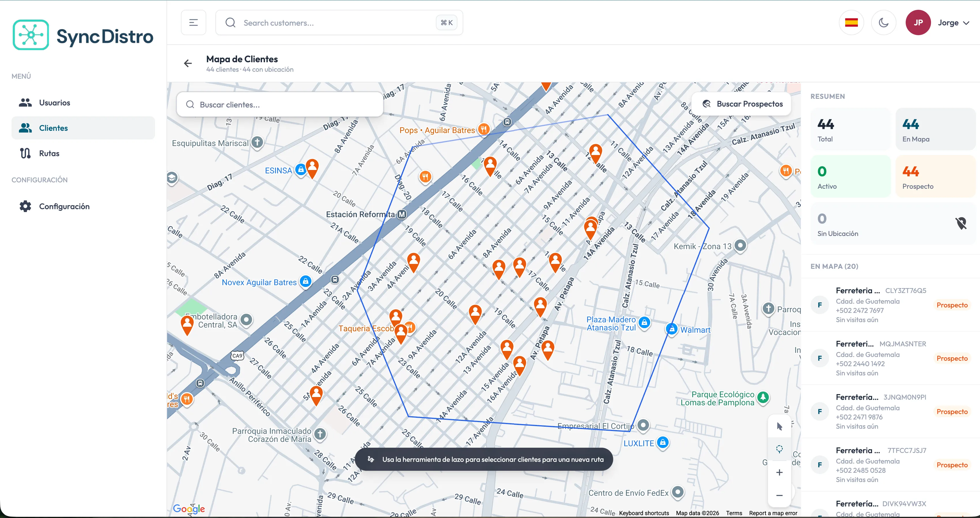Click the Empresarial El Cortijo place marker
This screenshot has width=980, height=518.
(643, 425)
